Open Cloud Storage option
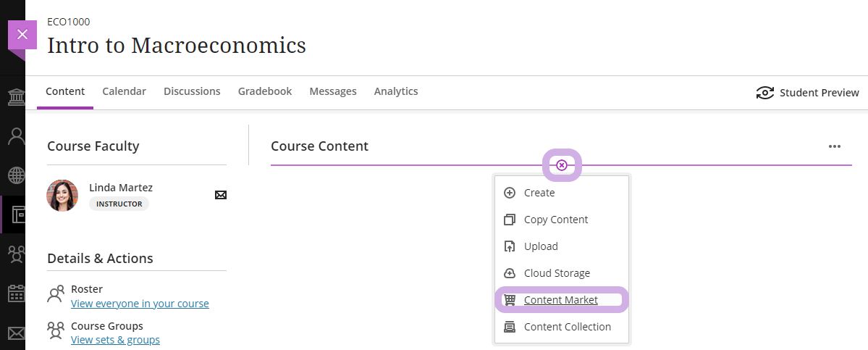Viewport: 868px width, 350px height. (x=557, y=273)
